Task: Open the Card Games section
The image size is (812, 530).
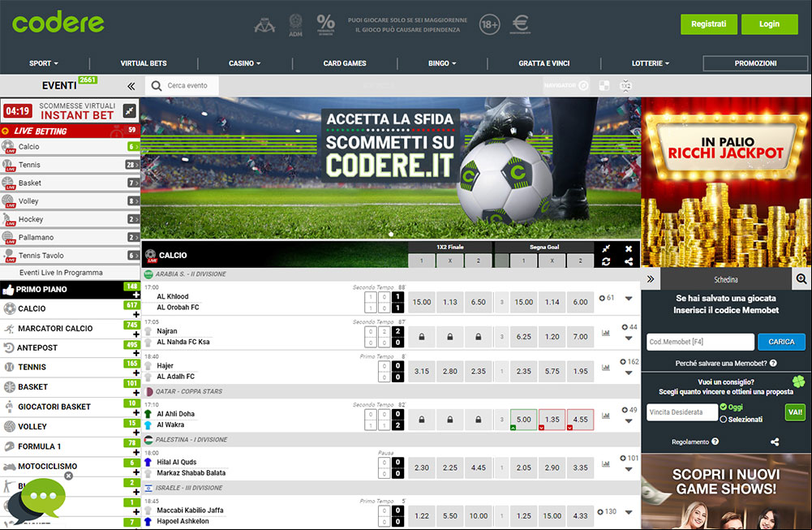Action: (x=345, y=63)
